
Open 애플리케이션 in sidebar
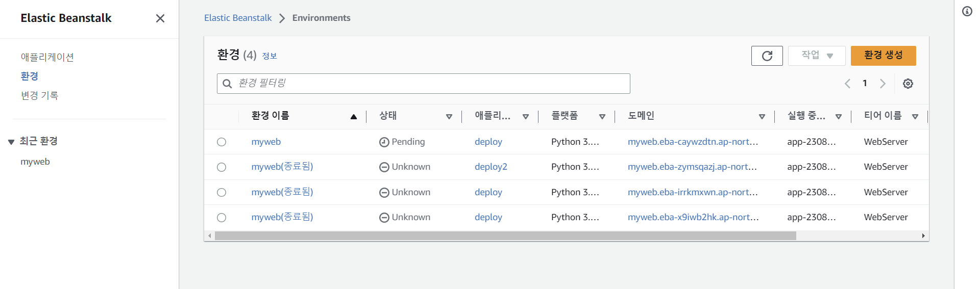click(x=47, y=57)
